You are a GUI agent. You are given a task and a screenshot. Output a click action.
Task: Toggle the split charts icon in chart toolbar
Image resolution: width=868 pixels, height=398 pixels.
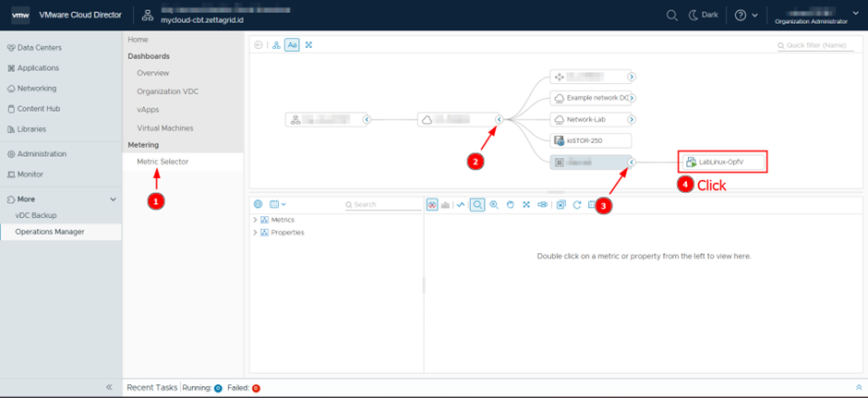coord(432,204)
